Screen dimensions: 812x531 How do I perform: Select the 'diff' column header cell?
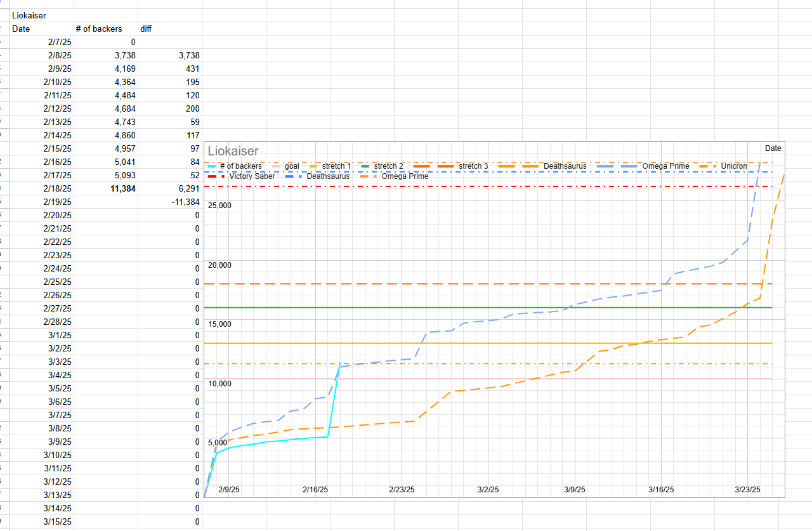click(x=146, y=29)
